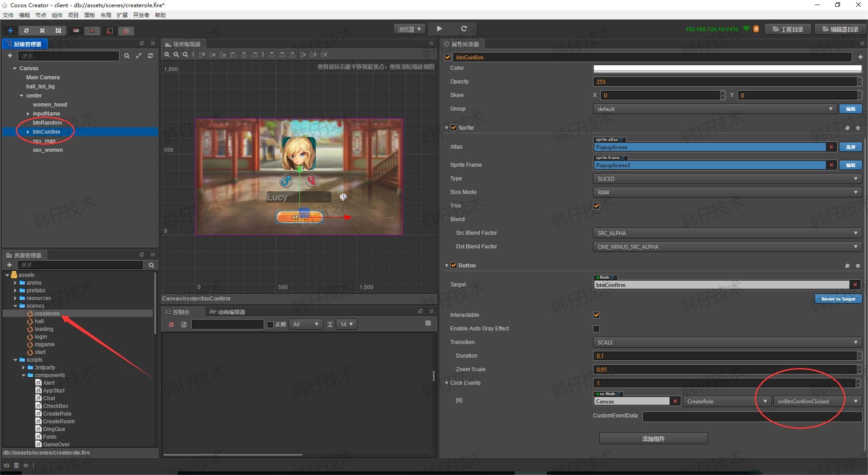
Task: Click the Resize to Target button
Action: point(838,299)
